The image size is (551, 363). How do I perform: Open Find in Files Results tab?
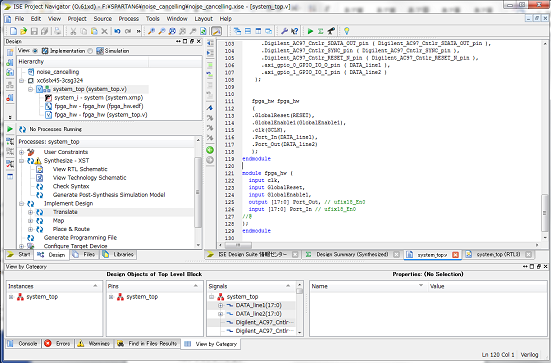point(148,344)
